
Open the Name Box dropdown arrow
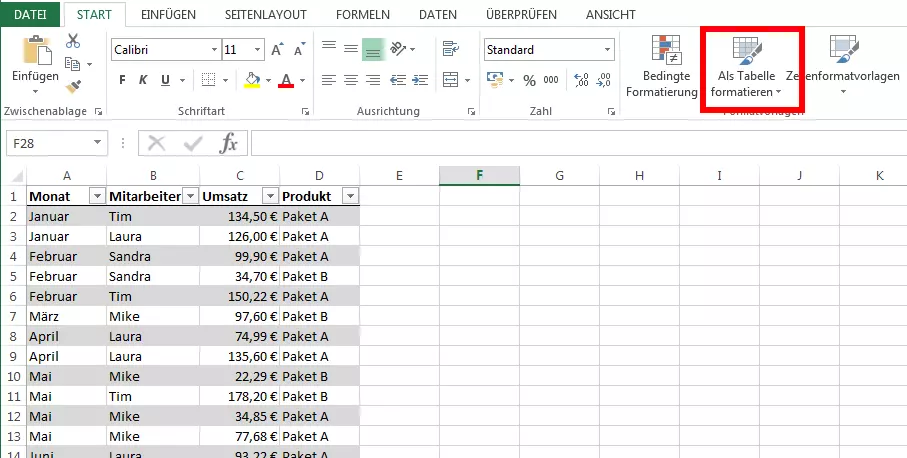[97, 143]
